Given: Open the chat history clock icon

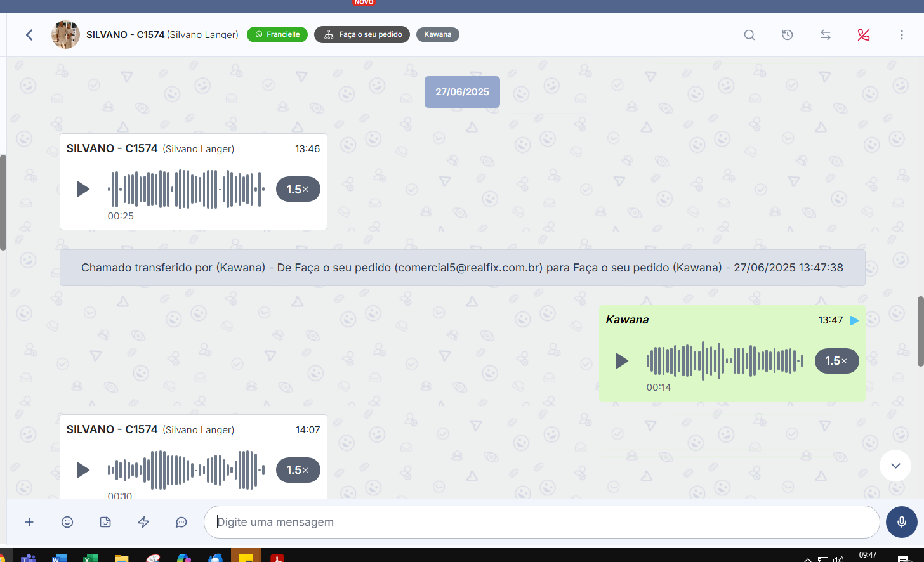Looking at the screenshot, I should (788, 35).
